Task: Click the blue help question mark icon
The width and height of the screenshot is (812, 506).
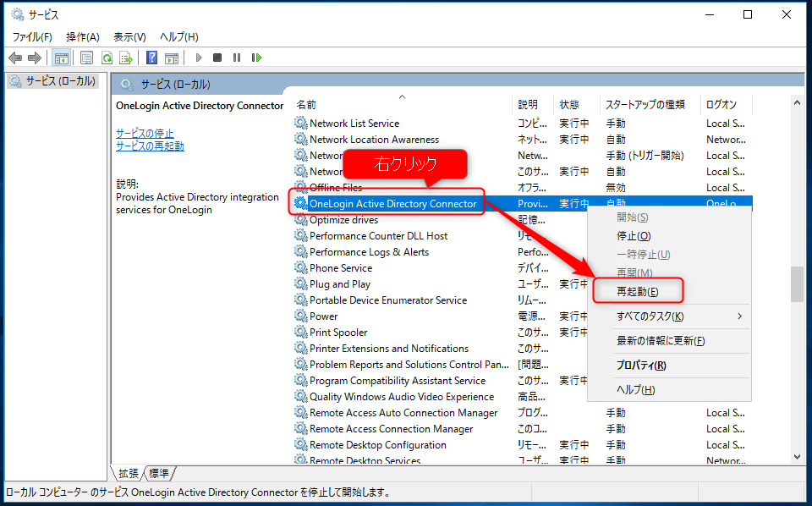Action: (x=151, y=58)
